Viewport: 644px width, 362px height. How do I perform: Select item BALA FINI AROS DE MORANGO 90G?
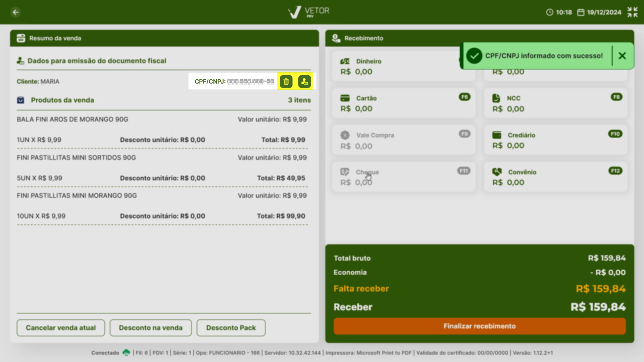[x=72, y=119]
